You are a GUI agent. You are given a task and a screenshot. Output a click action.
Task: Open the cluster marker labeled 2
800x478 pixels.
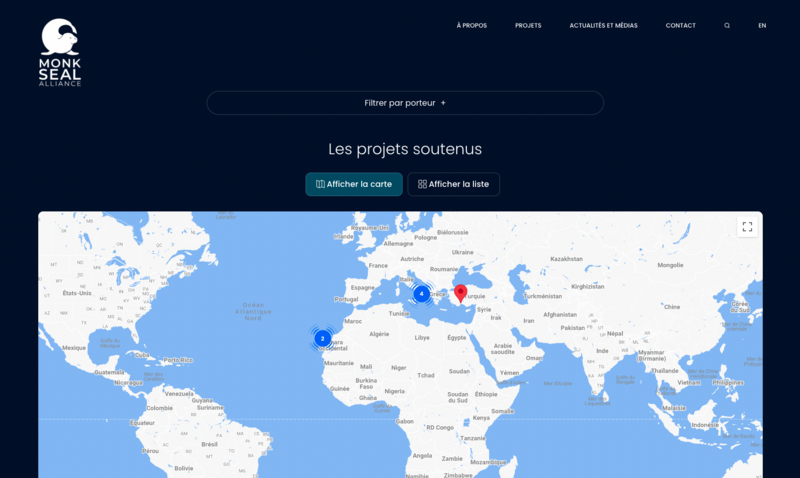click(x=322, y=338)
